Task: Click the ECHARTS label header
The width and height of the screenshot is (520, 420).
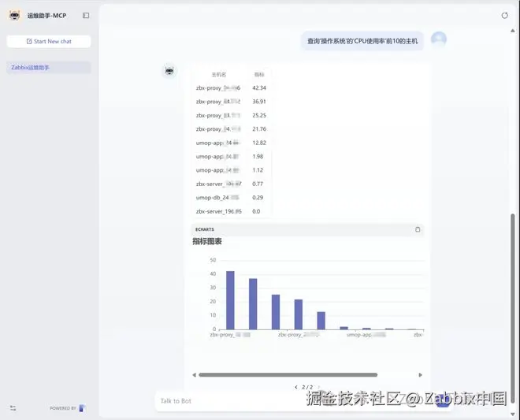Action: coord(205,229)
